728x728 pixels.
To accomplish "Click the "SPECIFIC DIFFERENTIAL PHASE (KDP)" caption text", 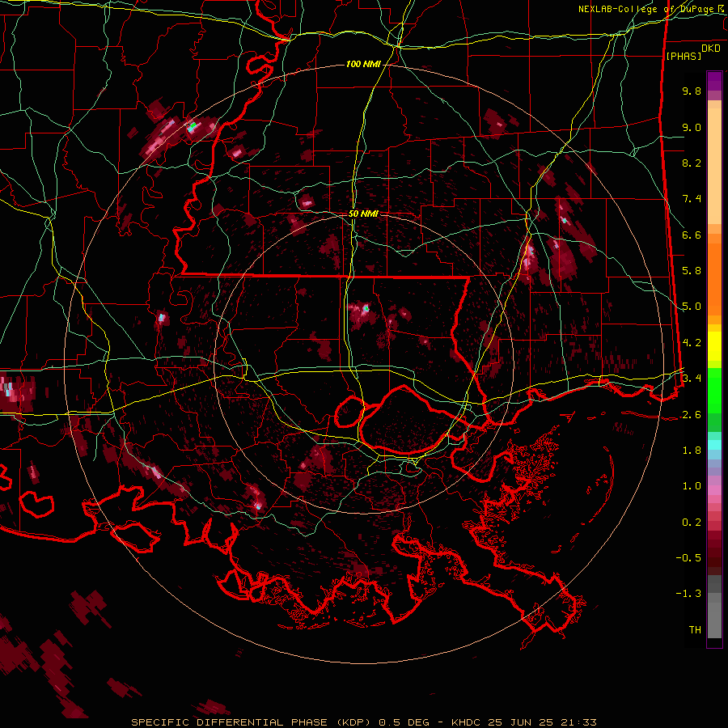I will [x=252, y=722].
